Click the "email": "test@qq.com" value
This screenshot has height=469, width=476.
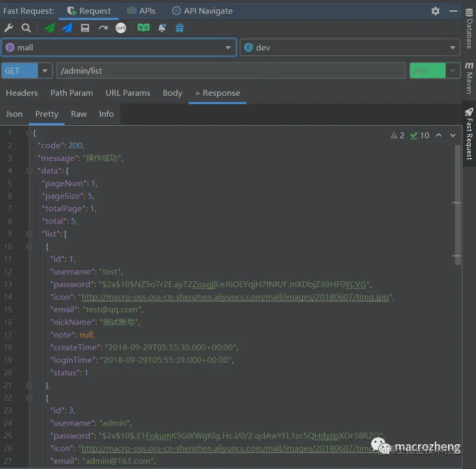pyautogui.click(x=113, y=310)
